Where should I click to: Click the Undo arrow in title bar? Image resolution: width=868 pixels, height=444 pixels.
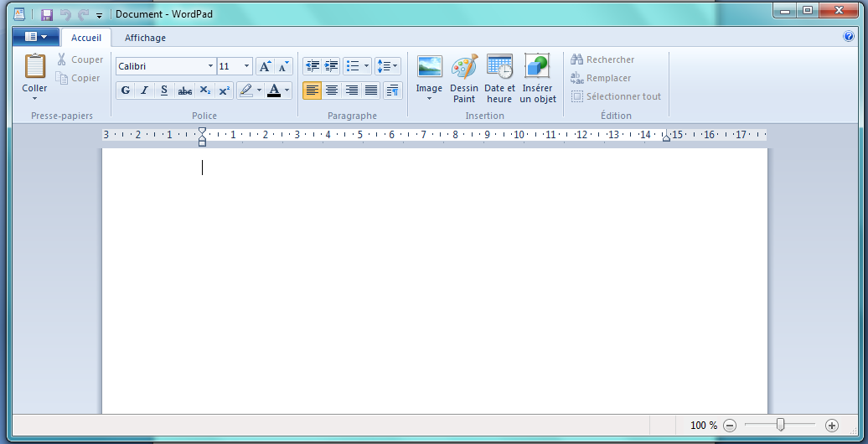pyautogui.click(x=65, y=14)
